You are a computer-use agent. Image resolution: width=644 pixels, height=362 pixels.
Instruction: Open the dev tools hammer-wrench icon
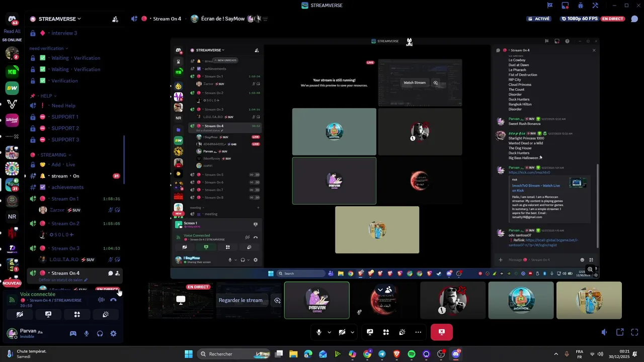click(x=596, y=6)
